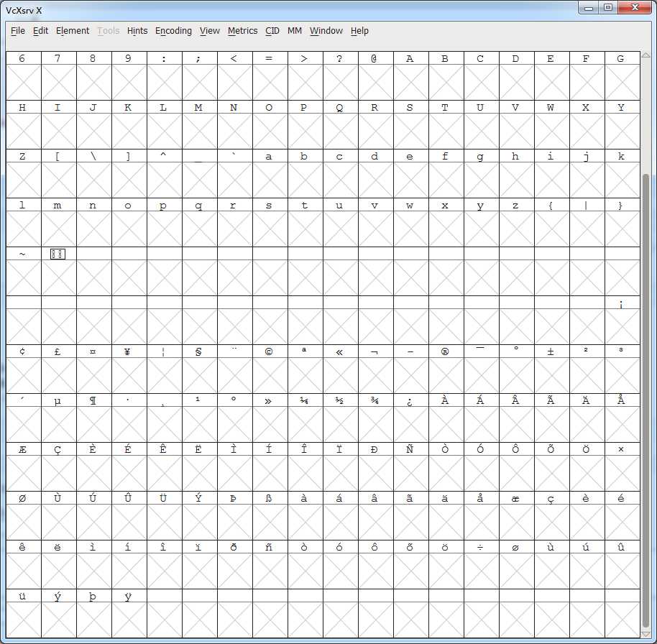Select the micro sign glyph cell
This screenshot has height=644, width=657.
coord(59,418)
